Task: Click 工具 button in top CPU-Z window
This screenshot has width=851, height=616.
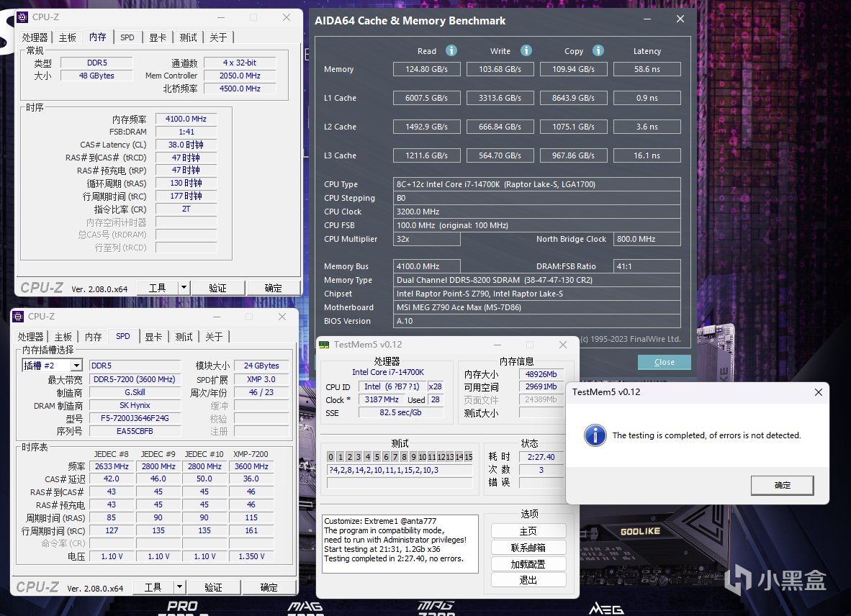Action: (x=157, y=288)
